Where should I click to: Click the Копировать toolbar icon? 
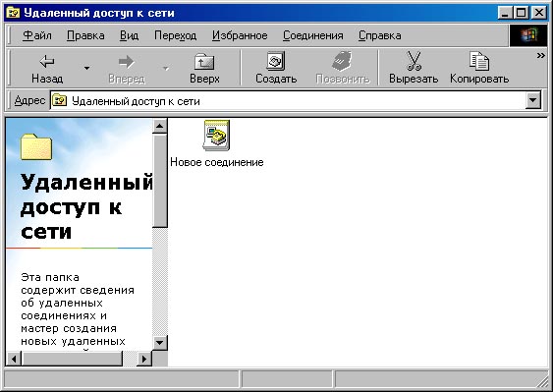coord(479,61)
